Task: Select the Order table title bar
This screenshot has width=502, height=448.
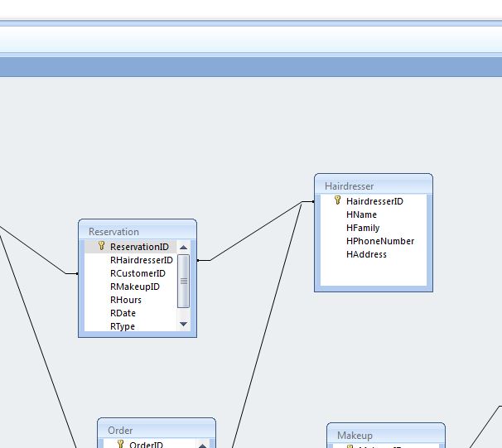Action: 157,430
